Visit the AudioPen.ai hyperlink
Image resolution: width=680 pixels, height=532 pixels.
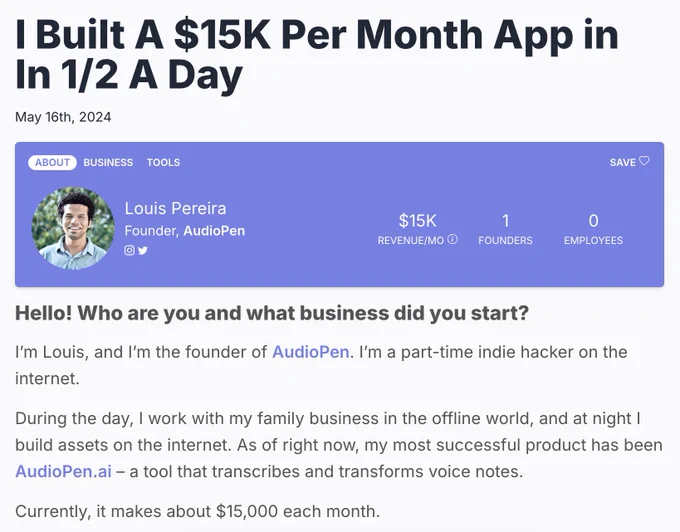(x=56, y=471)
